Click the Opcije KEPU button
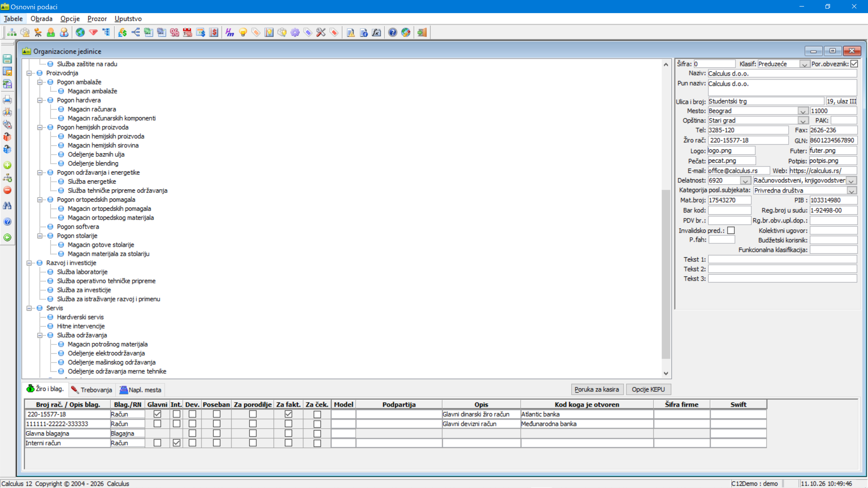Screen dimensions: 868x488 (648, 389)
